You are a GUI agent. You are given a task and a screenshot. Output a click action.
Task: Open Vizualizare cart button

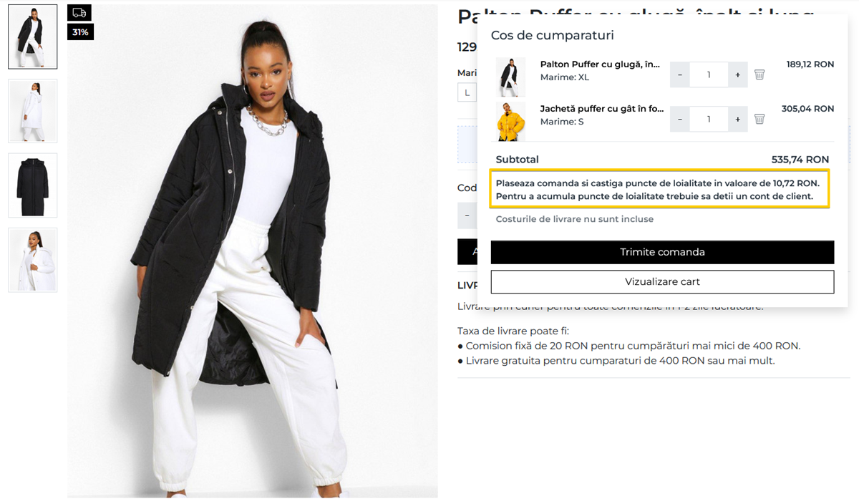[x=662, y=281]
